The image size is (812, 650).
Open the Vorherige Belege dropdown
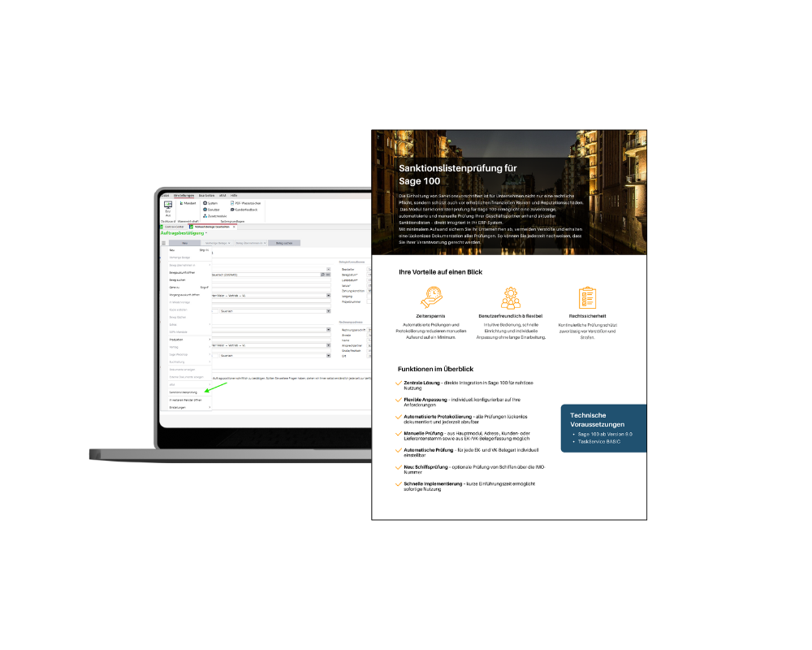coord(218,243)
